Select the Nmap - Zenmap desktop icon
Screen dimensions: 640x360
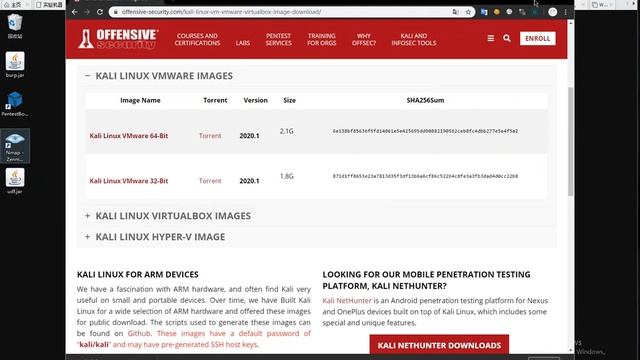tap(15, 146)
